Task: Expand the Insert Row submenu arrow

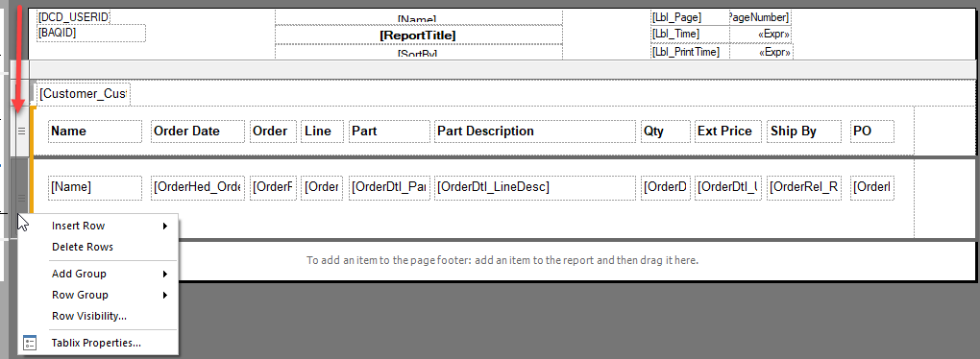Action: coord(165,226)
